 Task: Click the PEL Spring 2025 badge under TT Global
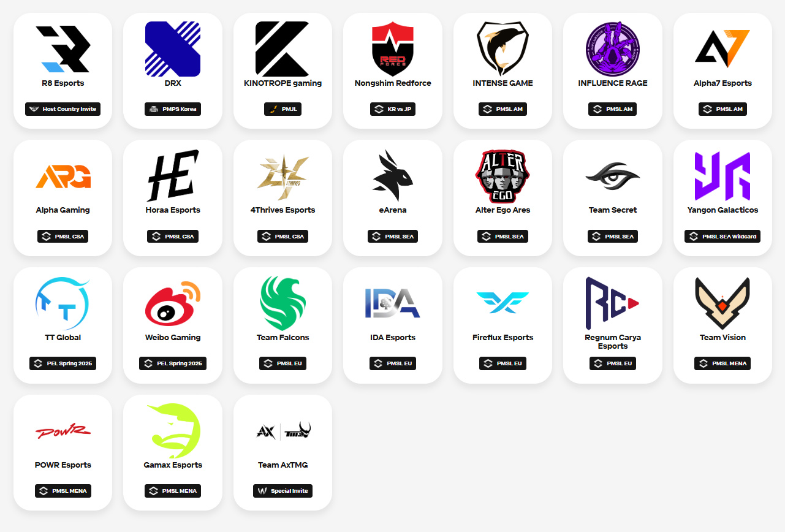pos(63,363)
